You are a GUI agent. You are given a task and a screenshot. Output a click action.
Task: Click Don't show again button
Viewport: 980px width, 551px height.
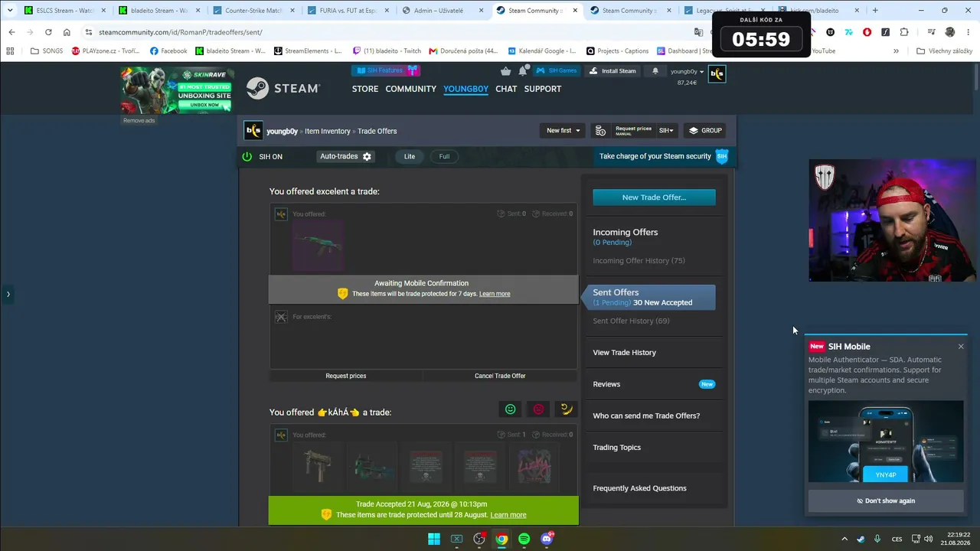tap(886, 501)
